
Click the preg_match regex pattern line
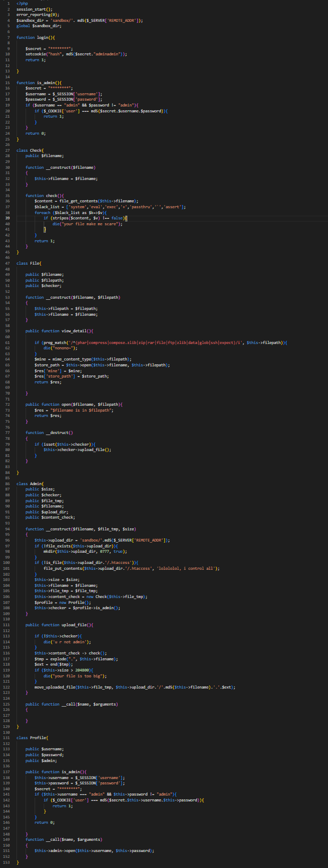pos(160,342)
